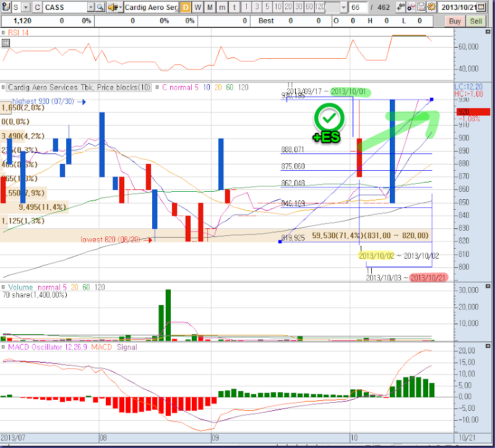Viewport: 495px width, 448px height.
Task: Open the indicator line chart tool icon
Action: tap(411, 7)
